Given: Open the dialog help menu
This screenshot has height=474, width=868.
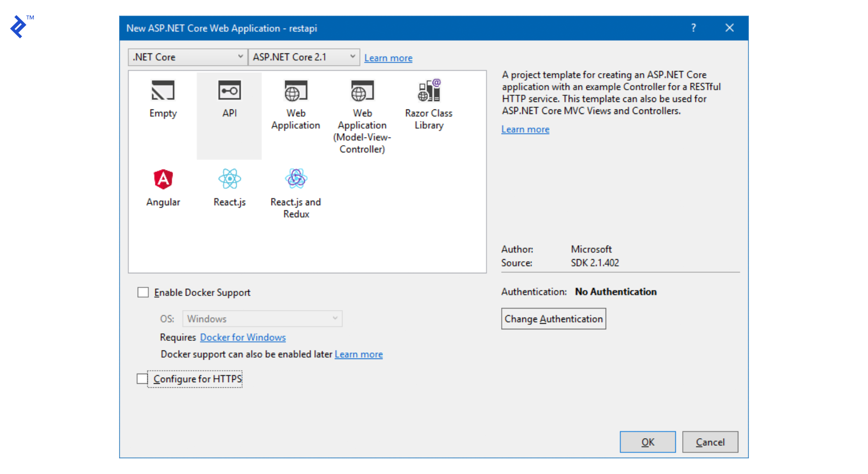Looking at the screenshot, I should pos(693,28).
